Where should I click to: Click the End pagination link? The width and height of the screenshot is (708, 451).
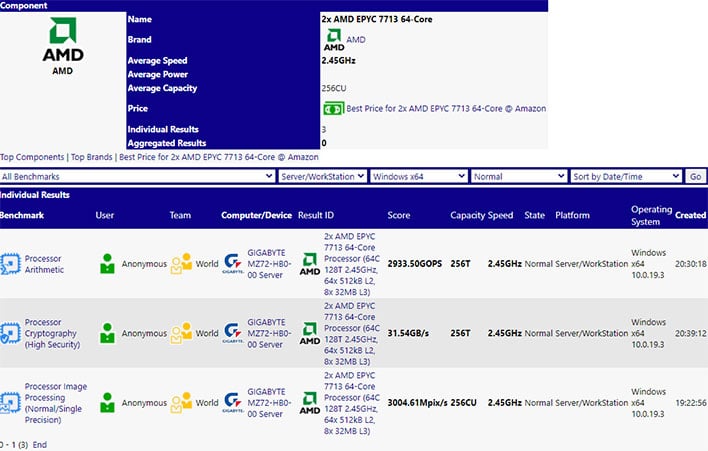click(40, 445)
